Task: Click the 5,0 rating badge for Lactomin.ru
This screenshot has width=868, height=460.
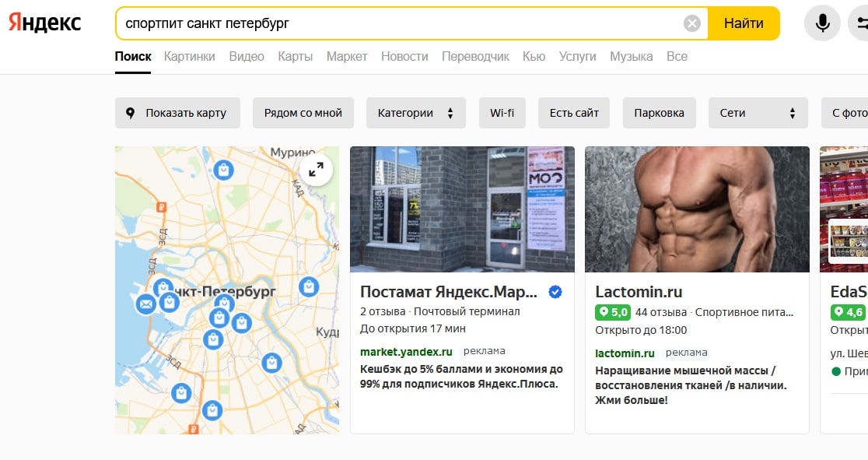Action: coord(612,312)
